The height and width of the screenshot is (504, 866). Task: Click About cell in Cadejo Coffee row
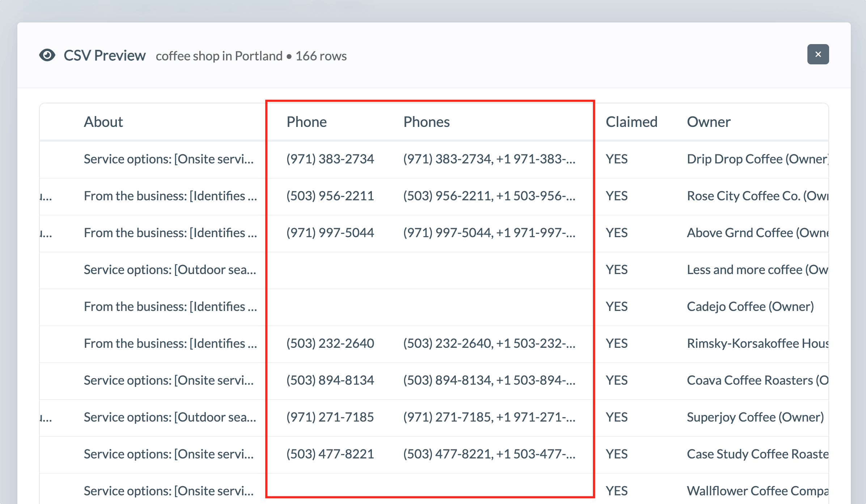(170, 307)
